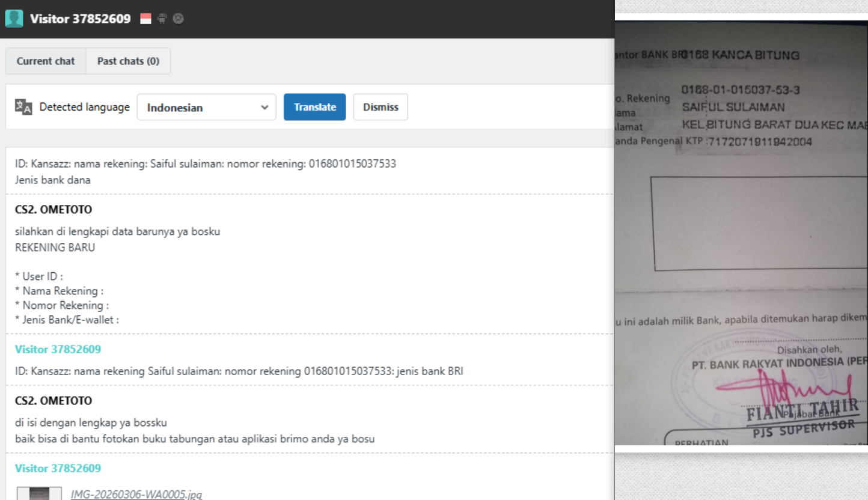Click the CS2. OMETOTO name above 'silahkan di lengkapi'
Image resolution: width=868 pixels, height=500 pixels.
coord(54,211)
